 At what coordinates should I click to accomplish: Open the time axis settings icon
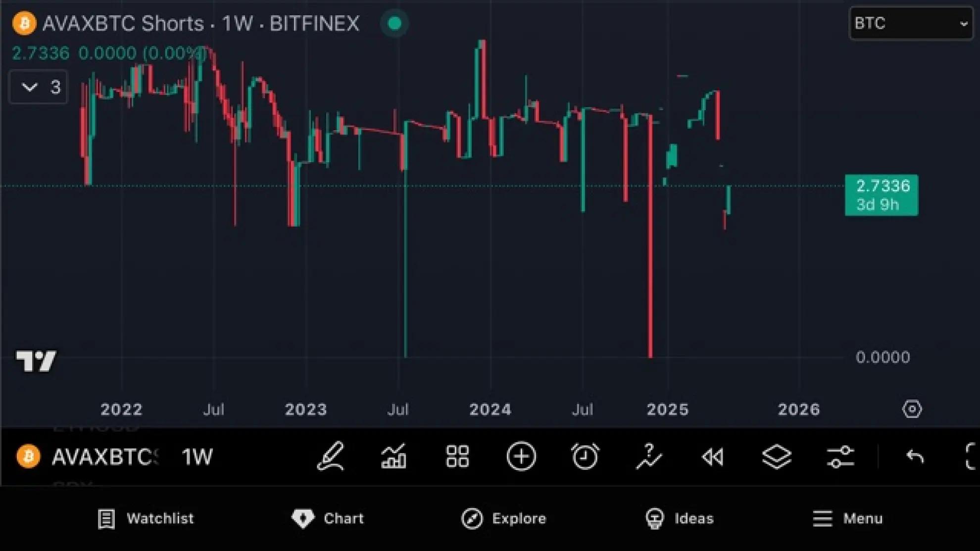(912, 409)
